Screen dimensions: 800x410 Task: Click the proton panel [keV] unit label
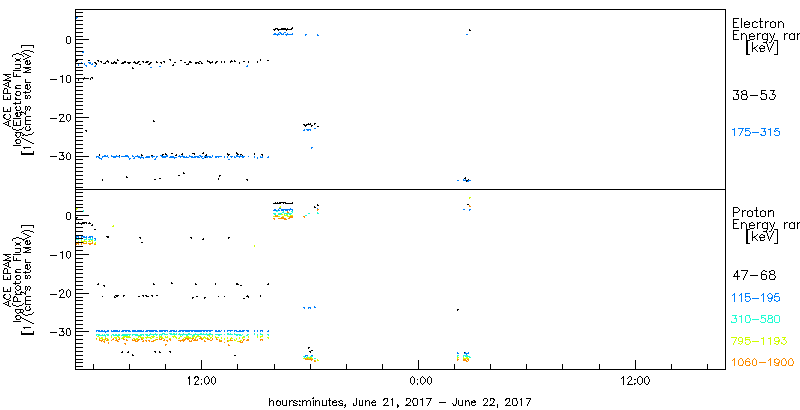coord(761,237)
